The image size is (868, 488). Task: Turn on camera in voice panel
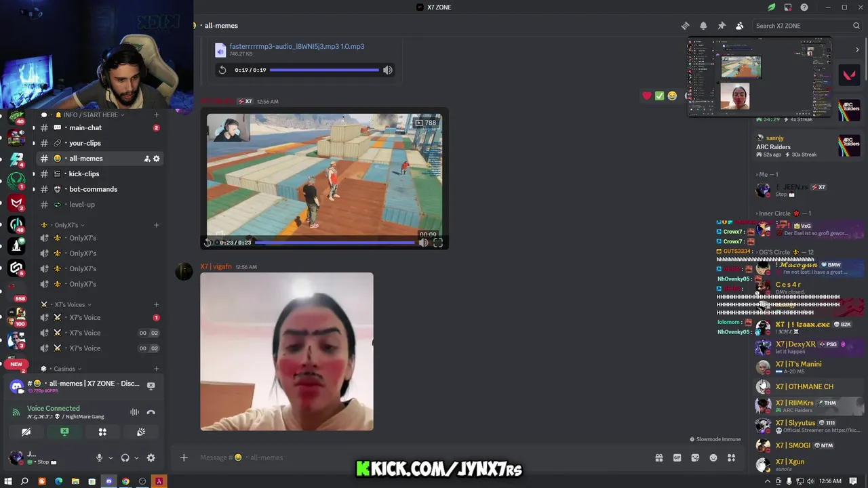click(26, 432)
